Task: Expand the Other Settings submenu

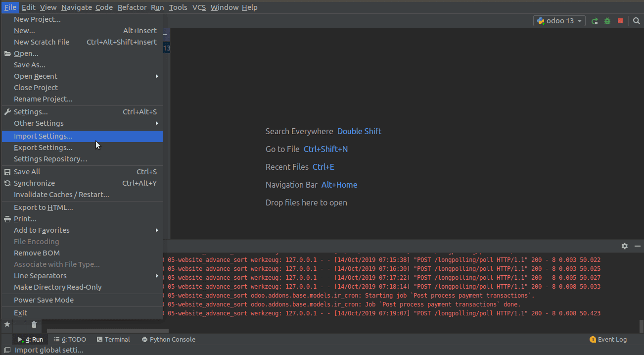Action: [82, 123]
